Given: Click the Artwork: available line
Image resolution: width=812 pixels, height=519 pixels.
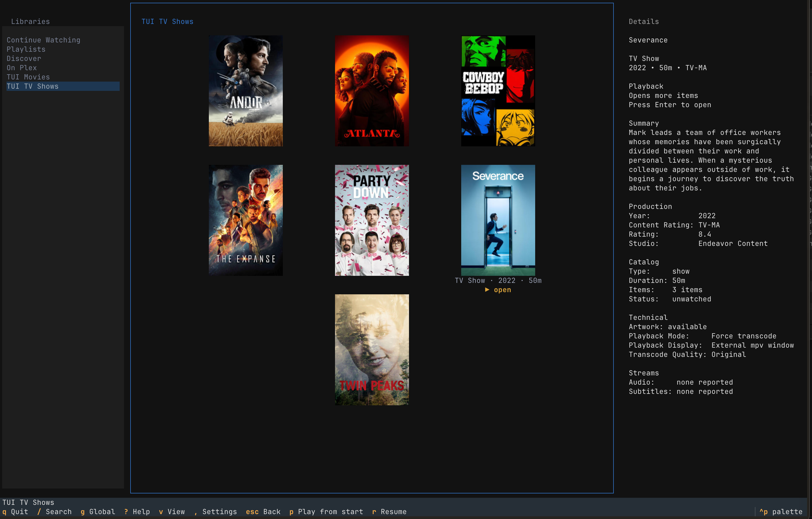Looking at the screenshot, I should pyautogui.click(x=668, y=327).
